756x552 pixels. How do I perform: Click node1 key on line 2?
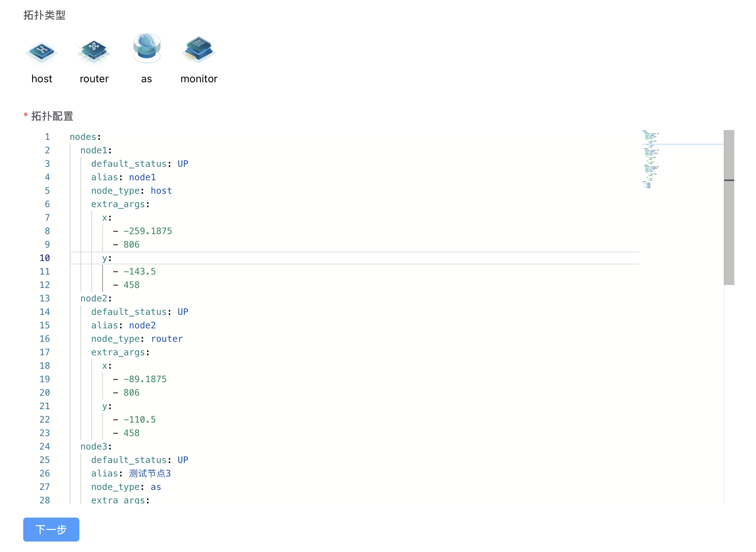click(94, 150)
